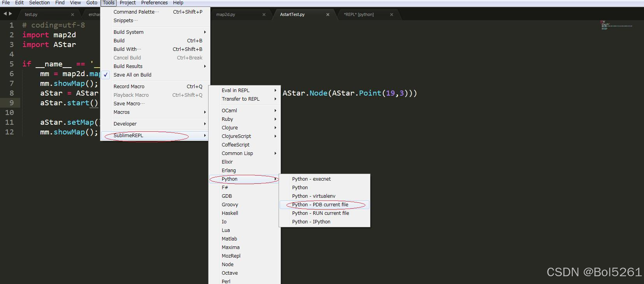Close the AstartTest.py tab
644x284 pixels.
328,15
